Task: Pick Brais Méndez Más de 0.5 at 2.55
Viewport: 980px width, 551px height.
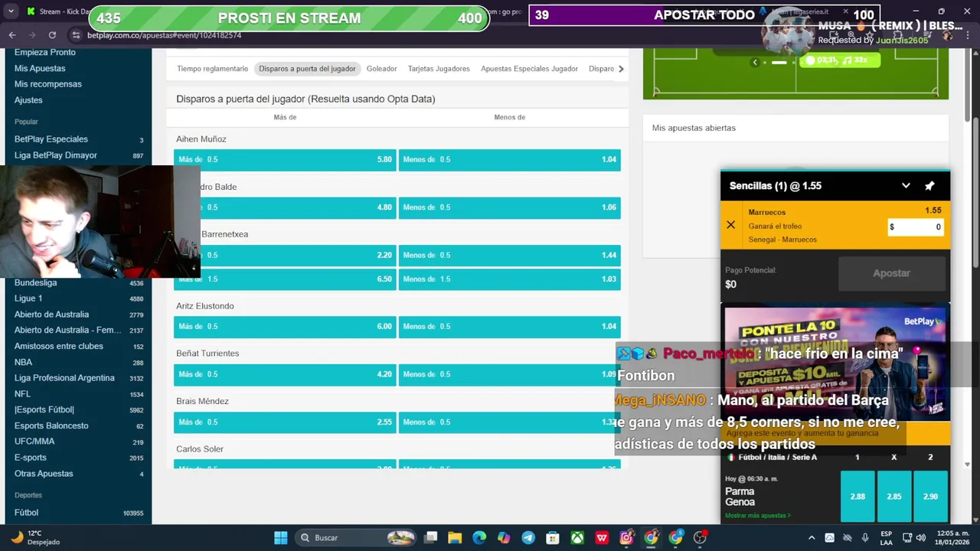Action: [285, 422]
